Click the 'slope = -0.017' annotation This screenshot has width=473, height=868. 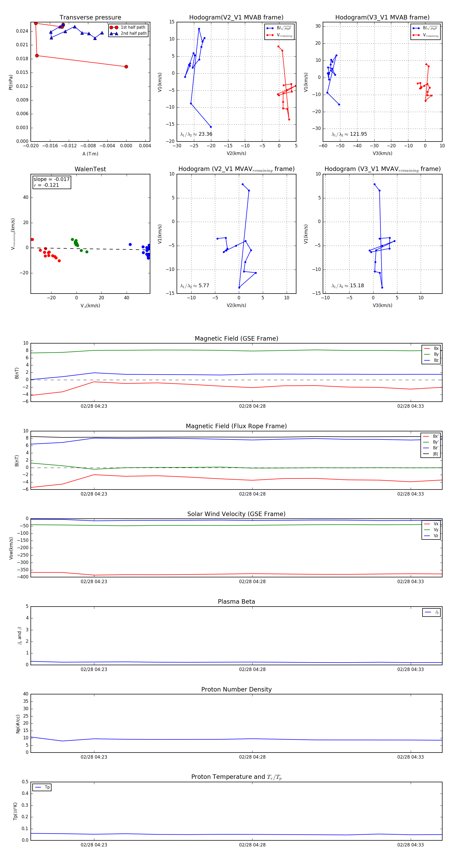pyautogui.click(x=52, y=179)
